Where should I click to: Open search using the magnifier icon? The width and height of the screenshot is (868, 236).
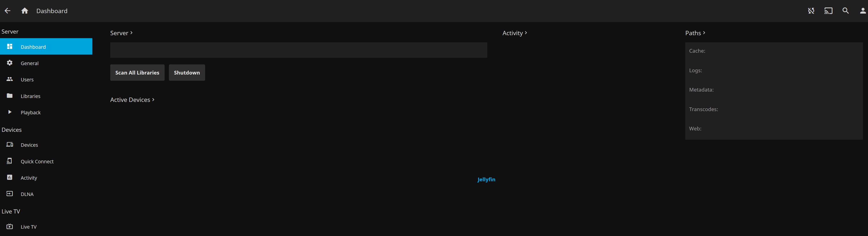pyautogui.click(x=845, y=11)
